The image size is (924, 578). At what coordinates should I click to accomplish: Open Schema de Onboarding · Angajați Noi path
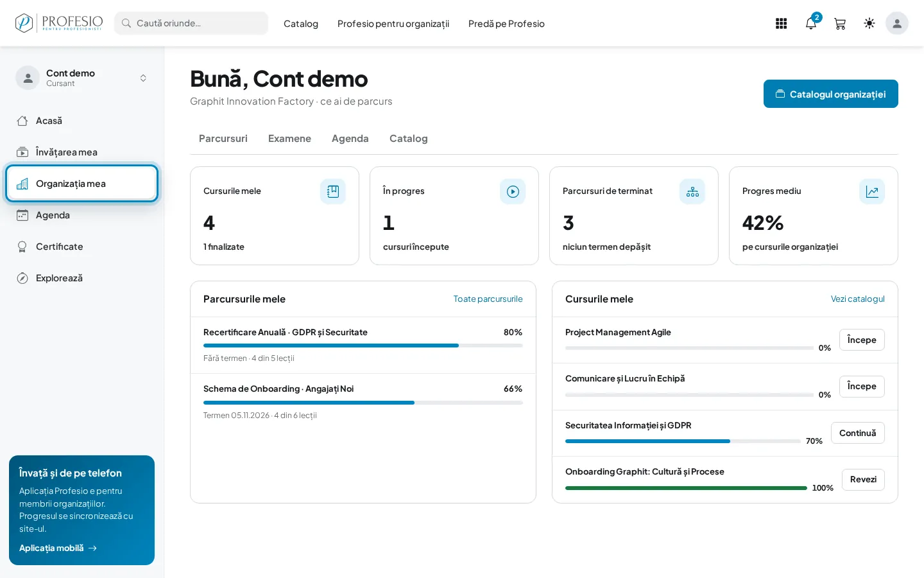point(278,389)
